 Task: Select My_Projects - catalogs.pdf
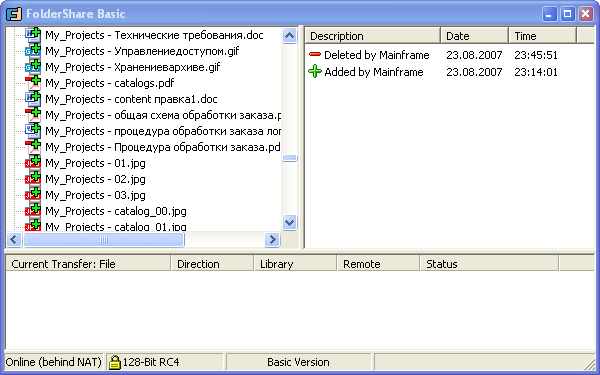tap(110, 83)
